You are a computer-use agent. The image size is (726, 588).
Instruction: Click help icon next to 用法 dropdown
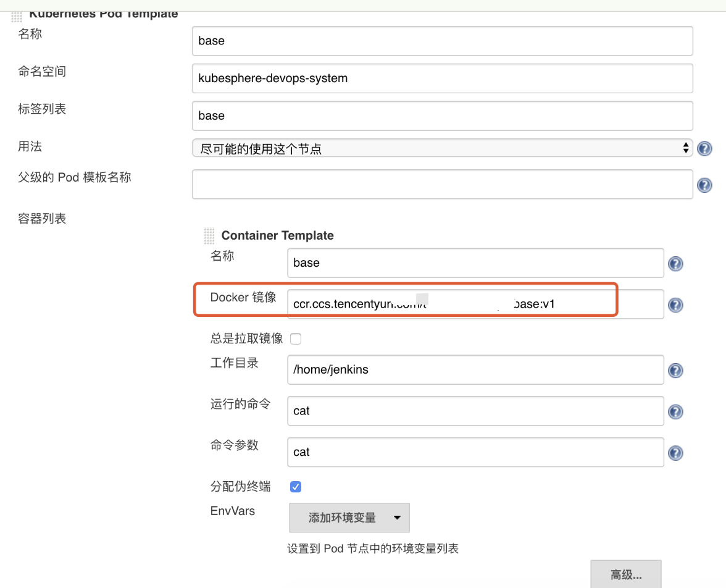coord(704,148)
